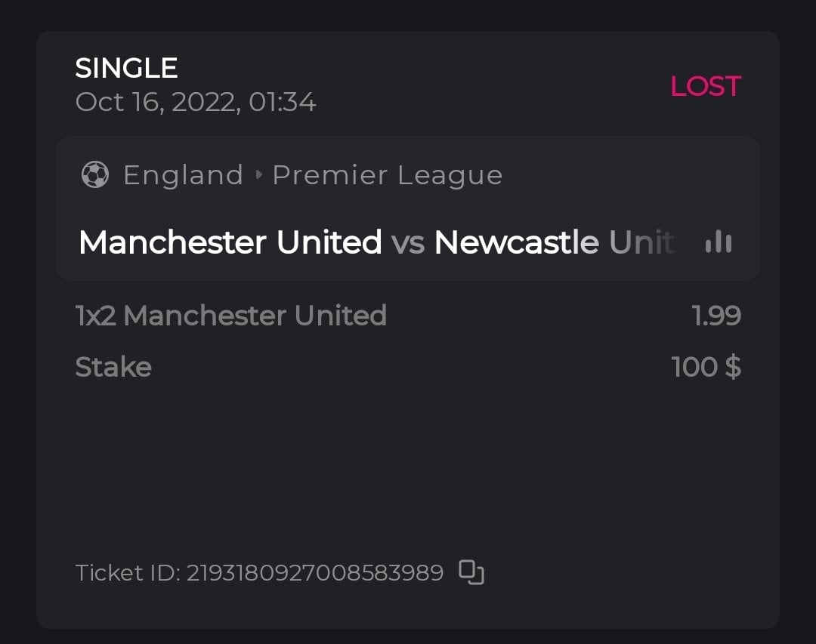Click the Newcastle United team name
816x644 pixels.
[x=553, y=242]
